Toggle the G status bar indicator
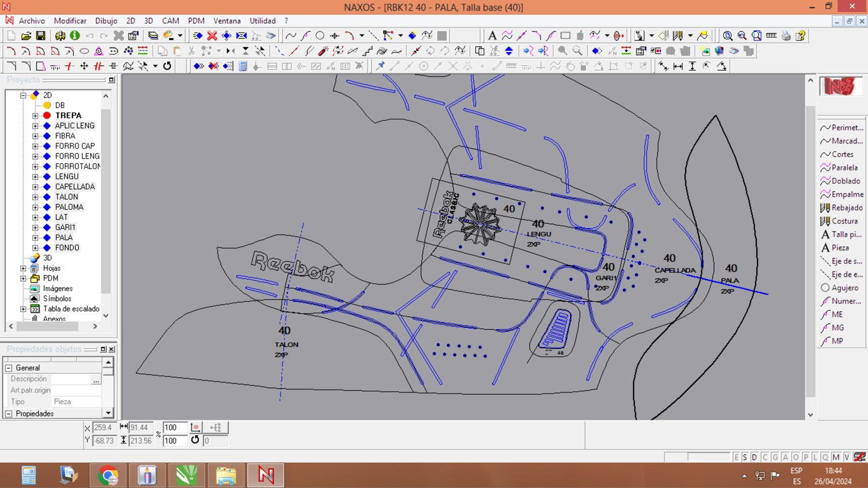 click(775, 457)
